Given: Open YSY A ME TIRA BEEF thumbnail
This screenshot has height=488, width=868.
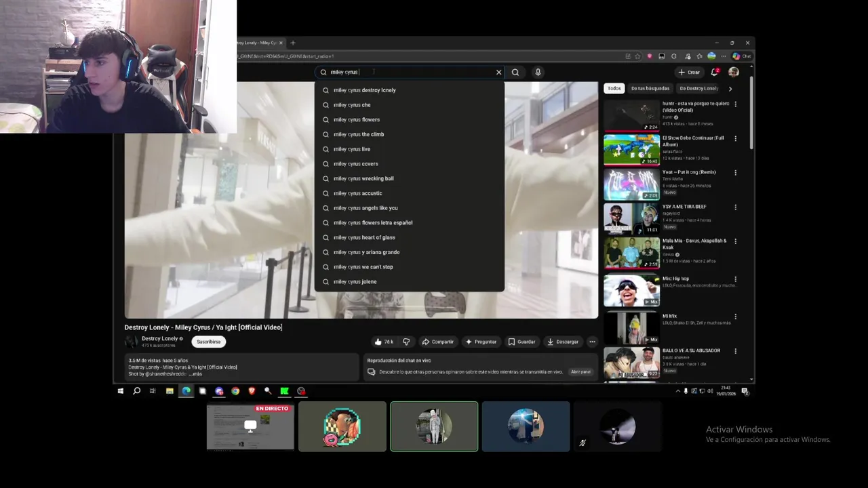Looking at the screenshot, I should 631,218.
